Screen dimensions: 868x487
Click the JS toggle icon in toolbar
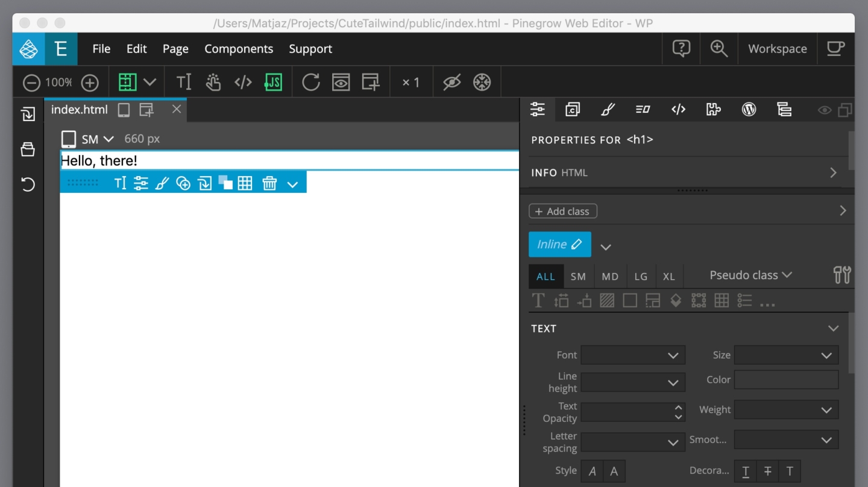point(273,82)
